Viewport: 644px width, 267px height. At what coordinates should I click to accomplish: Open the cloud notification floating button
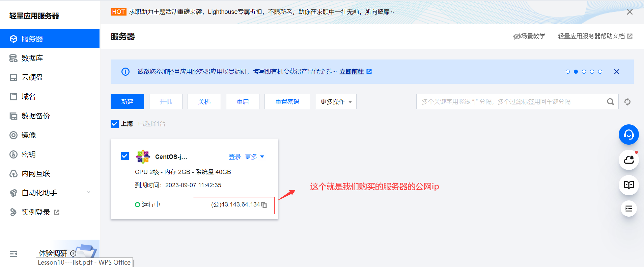pos(629,160)
